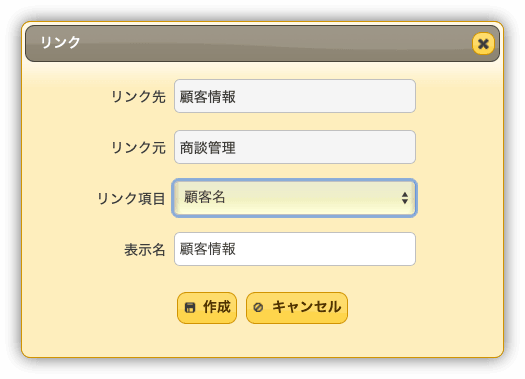Close the リンク dialog with the X icon
525x379 pixels.
483,44
